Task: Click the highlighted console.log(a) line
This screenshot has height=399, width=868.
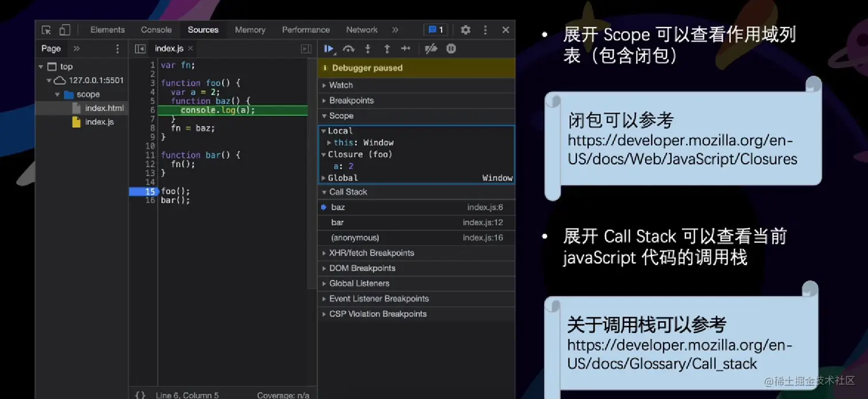Action: click(x=232, y=110)
